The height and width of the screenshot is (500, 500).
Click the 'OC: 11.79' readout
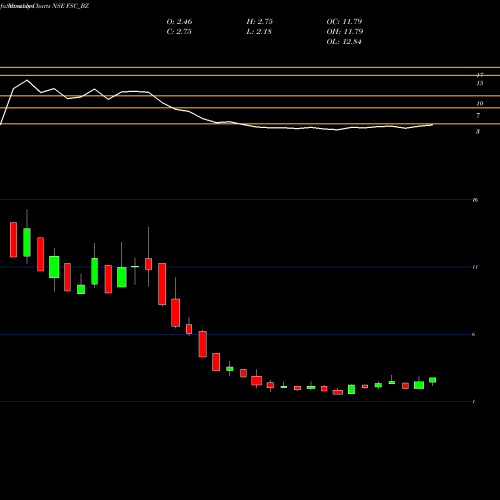344,22
